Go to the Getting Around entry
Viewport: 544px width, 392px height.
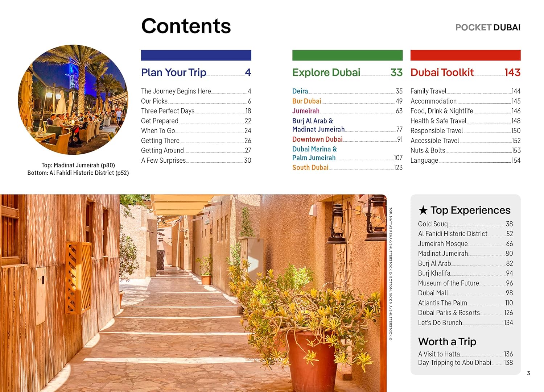[x=162, y=150]
